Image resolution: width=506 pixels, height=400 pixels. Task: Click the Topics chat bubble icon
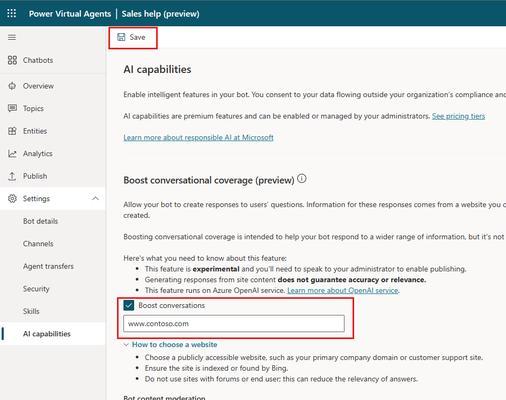pos(12,108)
